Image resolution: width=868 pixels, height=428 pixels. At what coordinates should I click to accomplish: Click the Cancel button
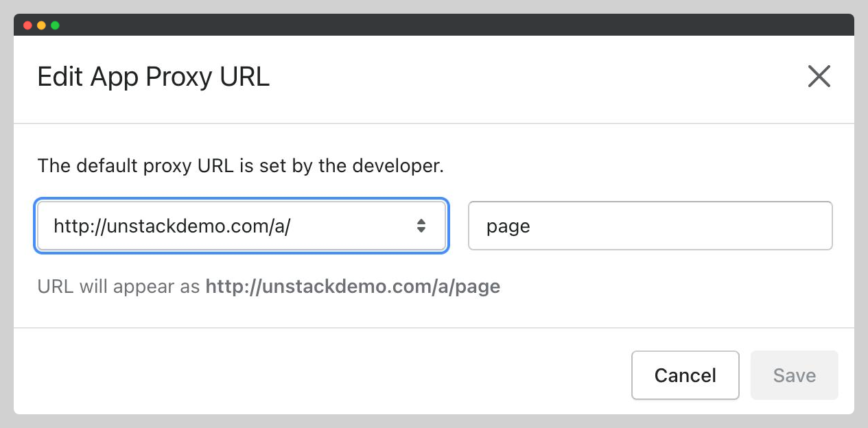(x=685, y=375)
